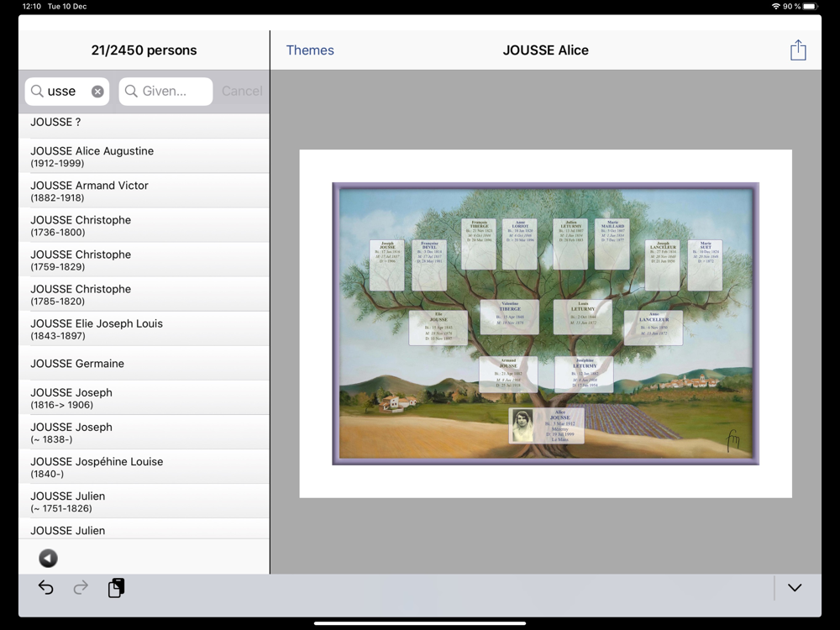
Task: Tap the clipboard paste icon
Action: tap(116, 588)
